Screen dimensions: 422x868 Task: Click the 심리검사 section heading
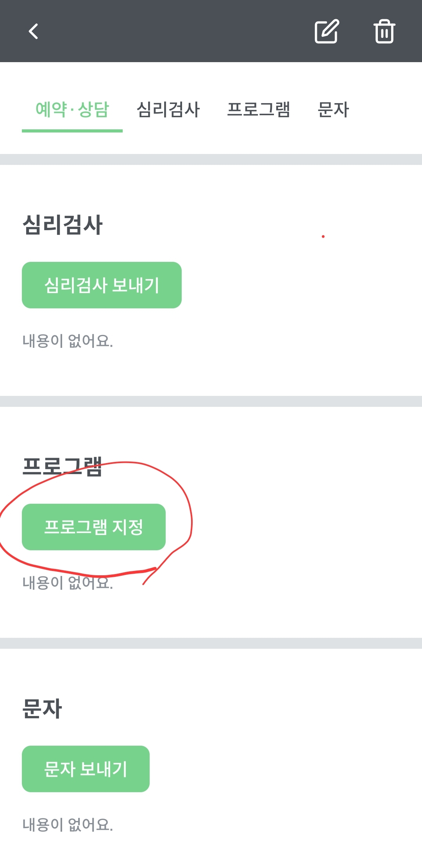pos(63,225)
